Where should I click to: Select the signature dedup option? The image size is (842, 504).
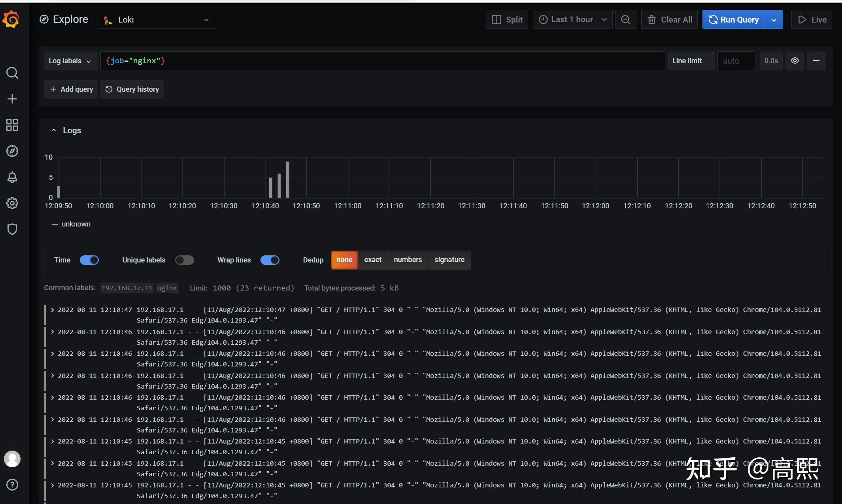coord(449,260)
